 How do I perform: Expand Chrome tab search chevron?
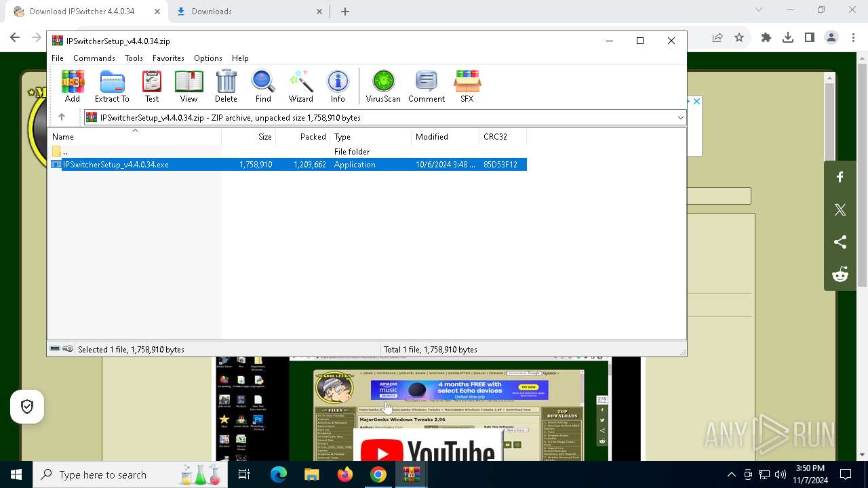[759, 9]
